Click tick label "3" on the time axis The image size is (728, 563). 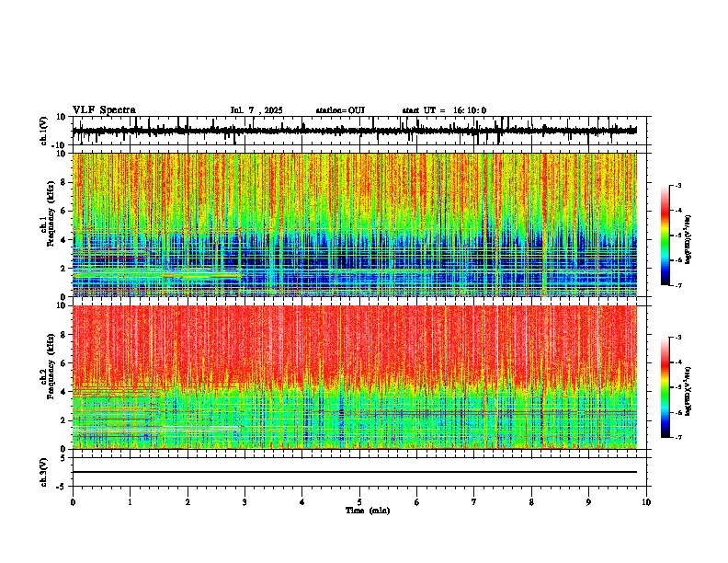[x=245, y=502]
